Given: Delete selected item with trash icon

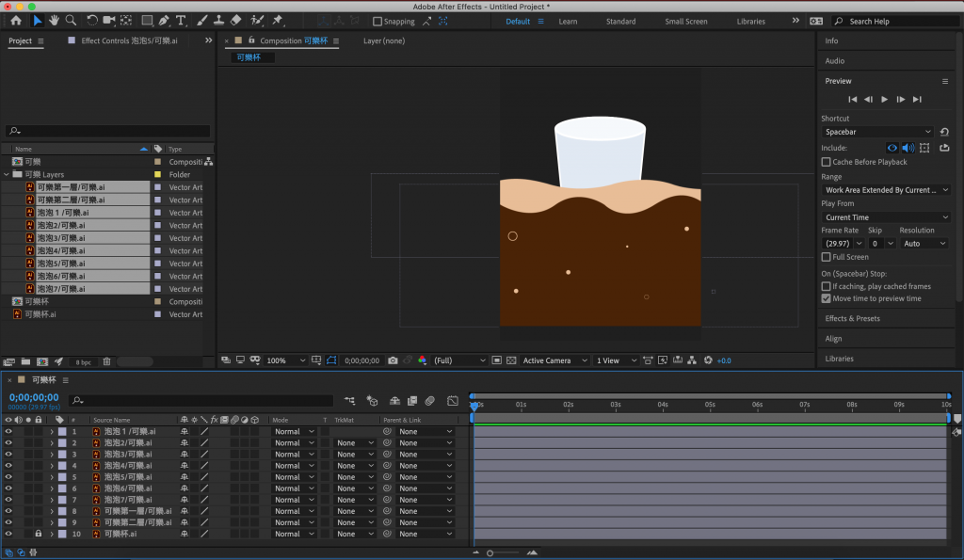Looking at the screenshot, I should [x=106, y=361].
